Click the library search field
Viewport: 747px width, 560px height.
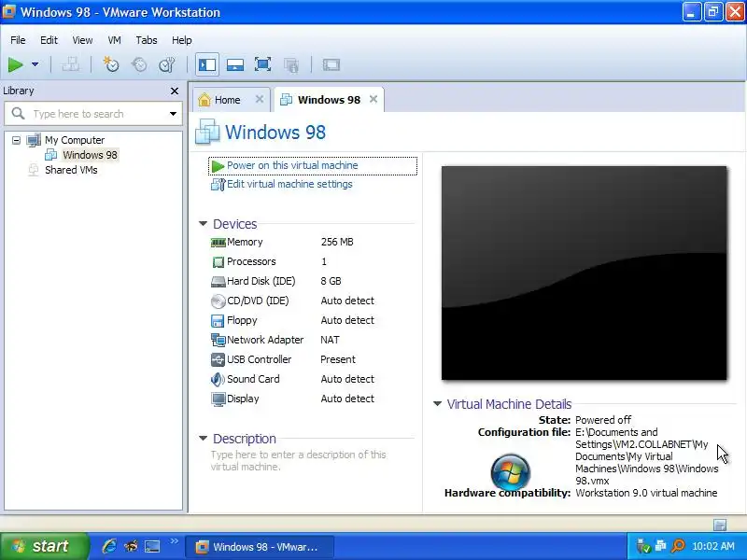92,114
